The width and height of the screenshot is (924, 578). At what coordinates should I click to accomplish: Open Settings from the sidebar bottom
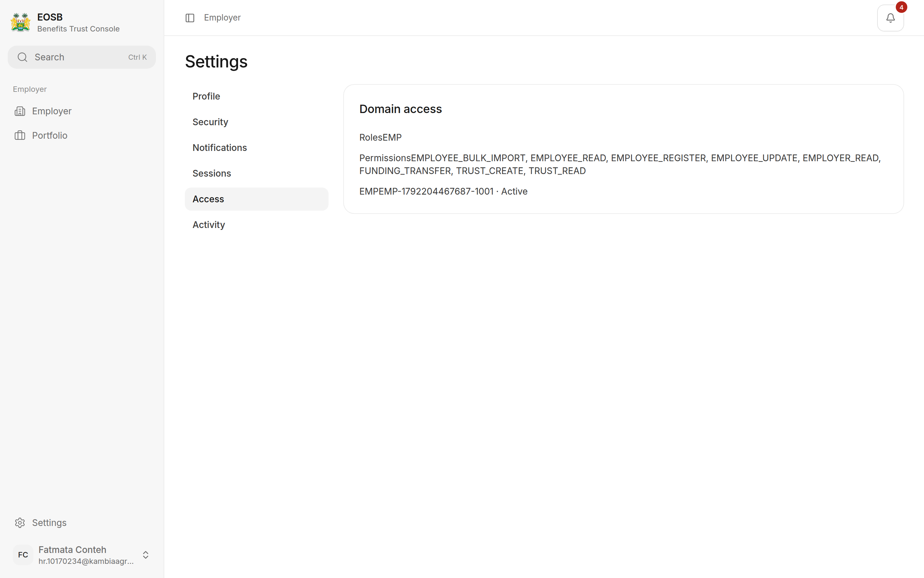[x=82, y=522]
